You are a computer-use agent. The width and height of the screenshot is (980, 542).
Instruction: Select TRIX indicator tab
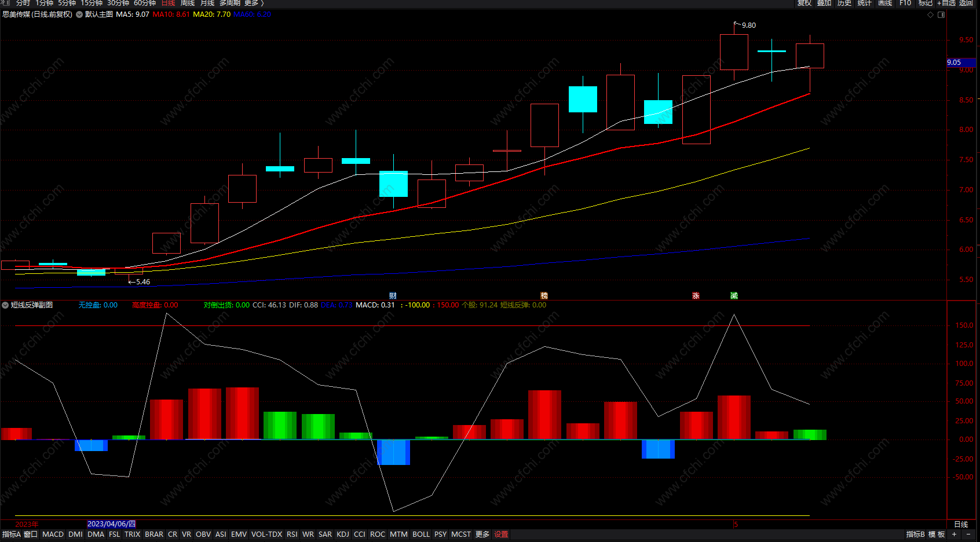[x=132, y=534]
